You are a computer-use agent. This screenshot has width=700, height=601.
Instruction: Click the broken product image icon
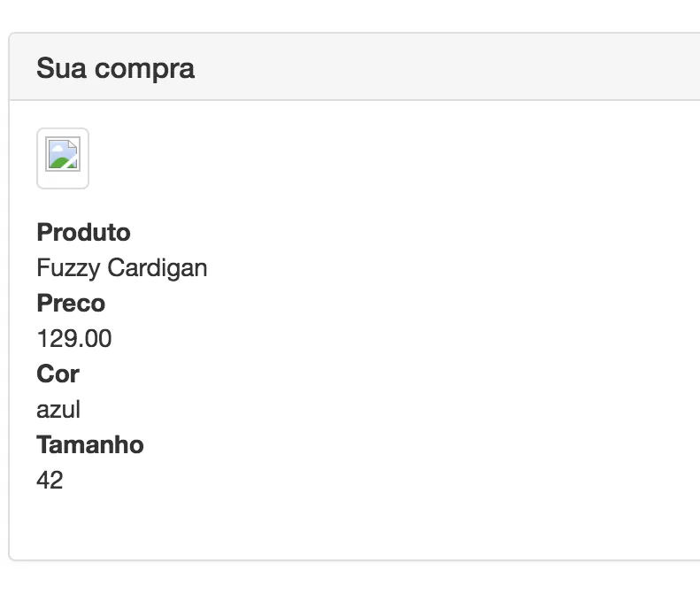point(63,158)
